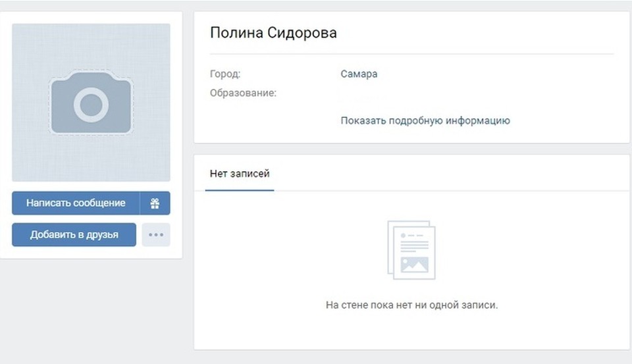Click the empty wall documents icon

[411, 250]
